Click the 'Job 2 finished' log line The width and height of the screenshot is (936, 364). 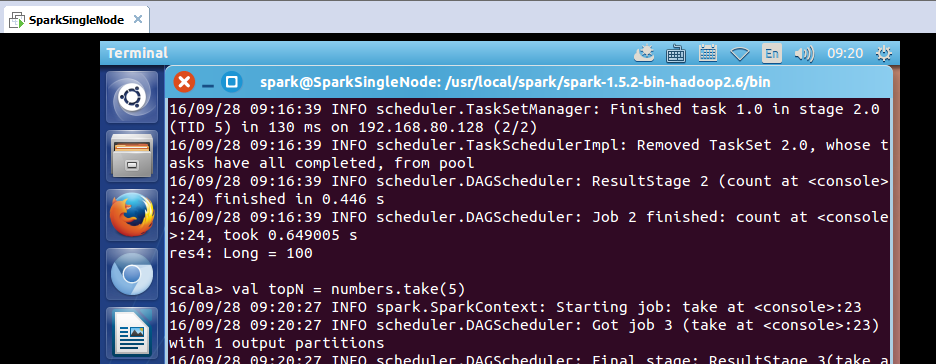528,217
